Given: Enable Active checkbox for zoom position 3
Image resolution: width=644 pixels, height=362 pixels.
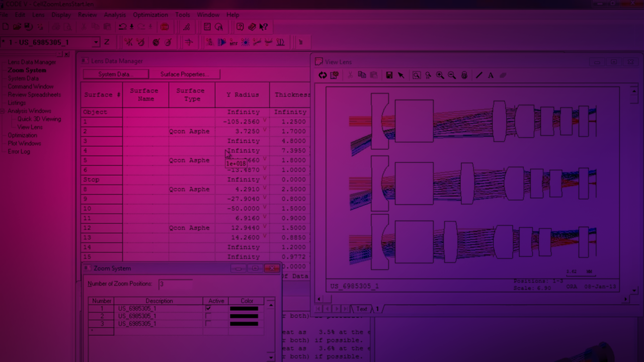Looking at the screenshot, I should tap(208, 324).
